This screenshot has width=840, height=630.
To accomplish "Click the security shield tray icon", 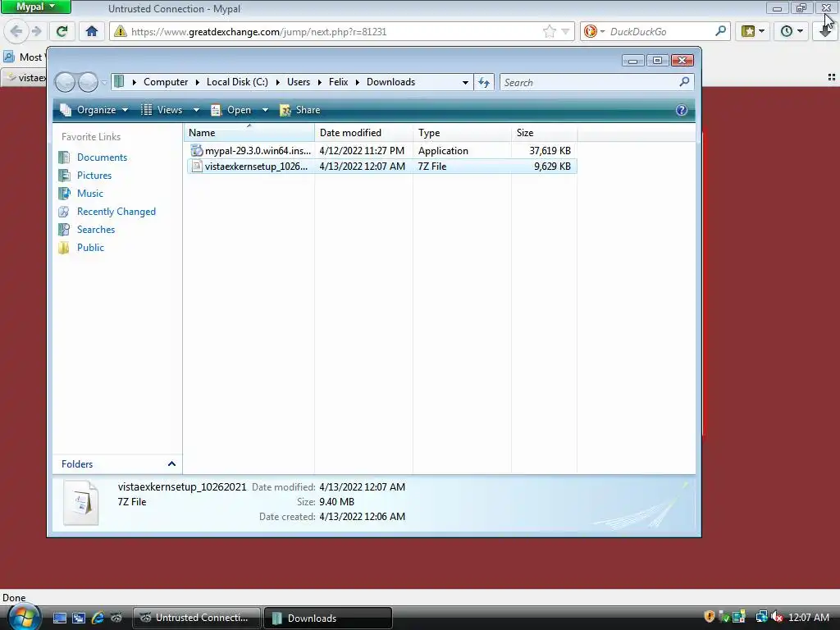I will pyautogui.click(x=709, y=617).
